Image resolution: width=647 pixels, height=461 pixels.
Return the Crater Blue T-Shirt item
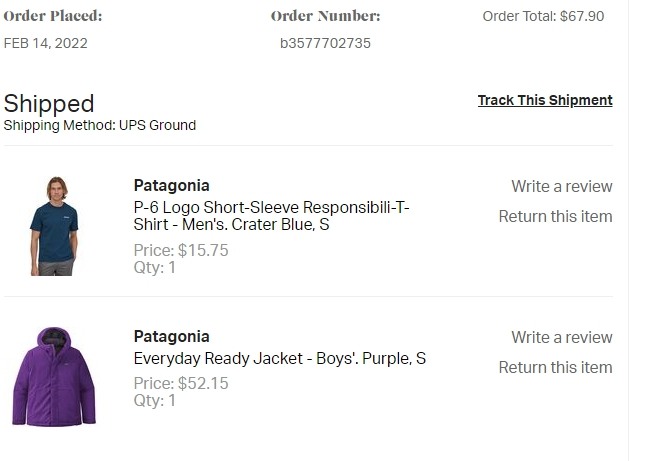tap(555, 216)
